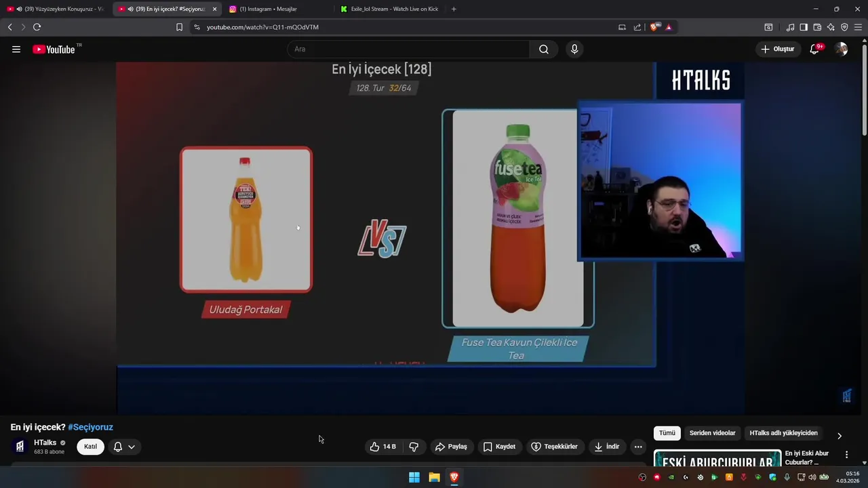
Task: Open volume speaker icon in system tray
Action: pos(812,477)
